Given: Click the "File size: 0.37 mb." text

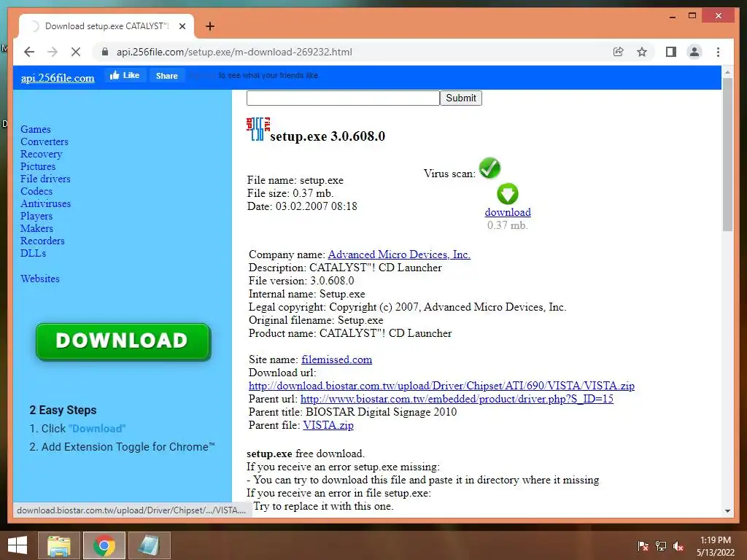Looking at the screenshot, I should tap(290, 193).
